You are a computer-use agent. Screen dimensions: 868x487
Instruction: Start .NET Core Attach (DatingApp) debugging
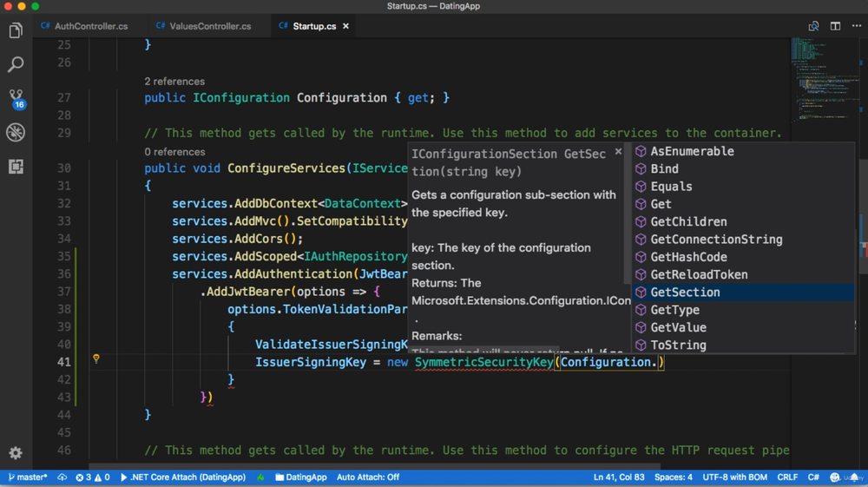coord(183,477)
